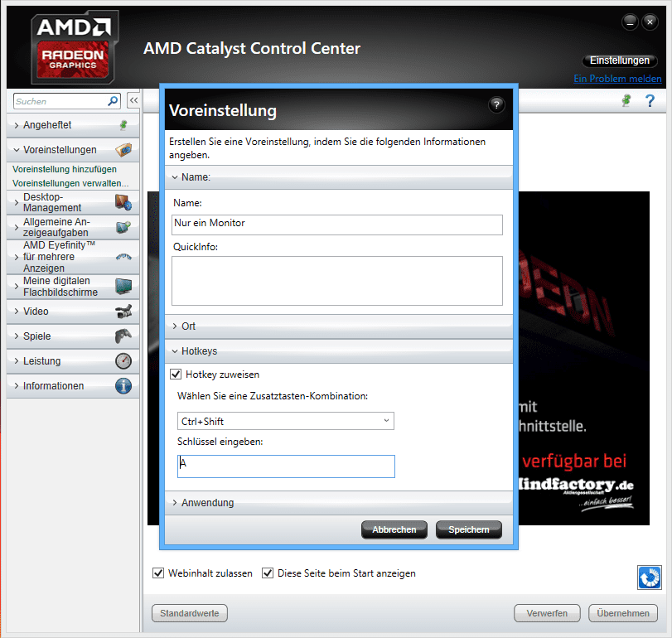Click the AMD Eyefinity icon
This screenshot has height=638, width=672.
click(123, 257)
